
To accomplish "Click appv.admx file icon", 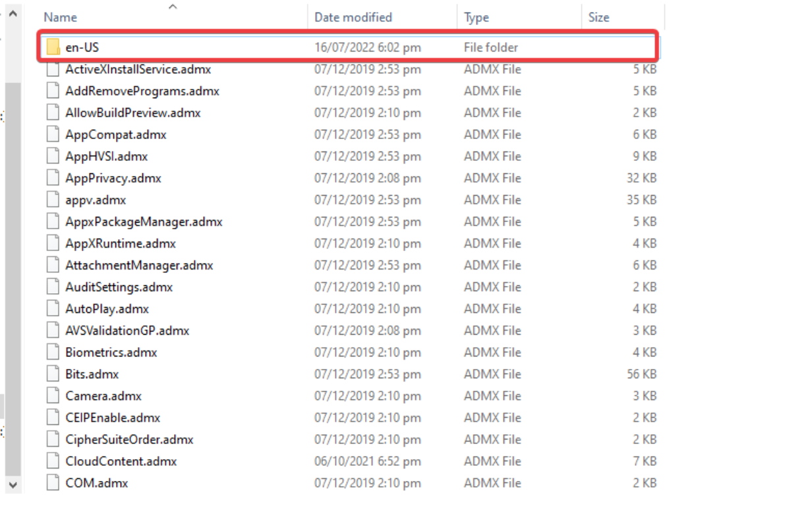I will click(53, 200).
